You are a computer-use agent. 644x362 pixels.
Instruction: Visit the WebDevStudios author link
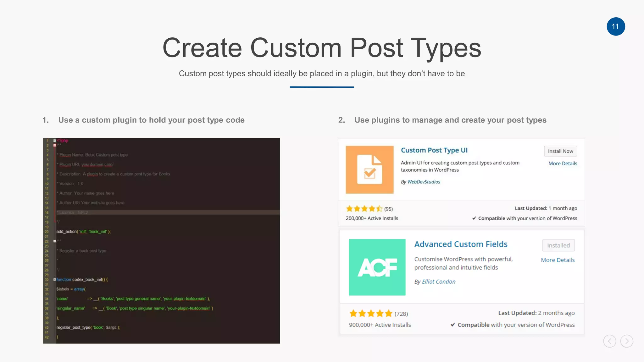[x=424, y=182]
